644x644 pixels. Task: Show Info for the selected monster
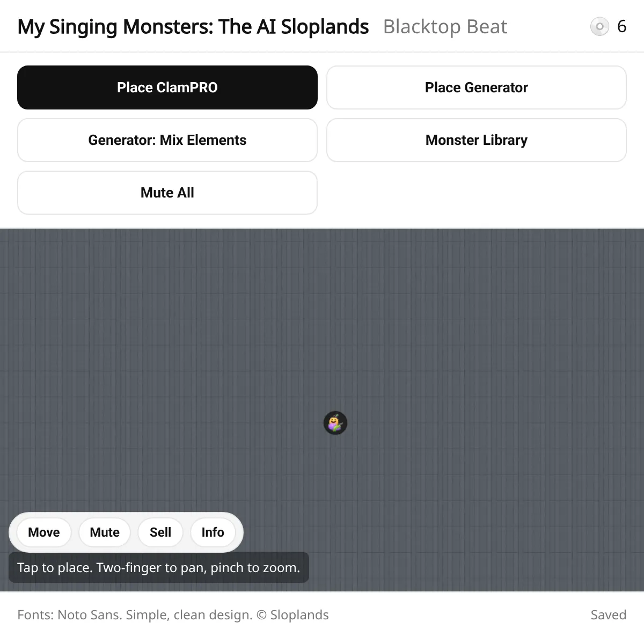coord(213,532)
